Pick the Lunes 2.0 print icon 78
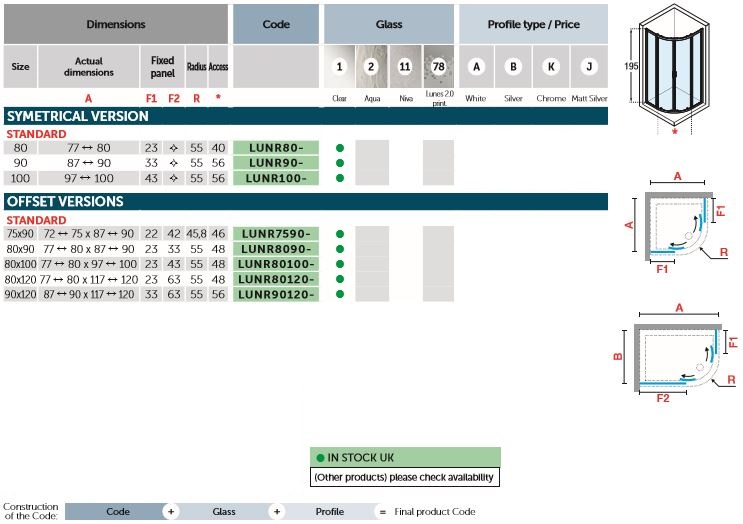The width and height of the screenshot is (743, 524). pos(438,67)
